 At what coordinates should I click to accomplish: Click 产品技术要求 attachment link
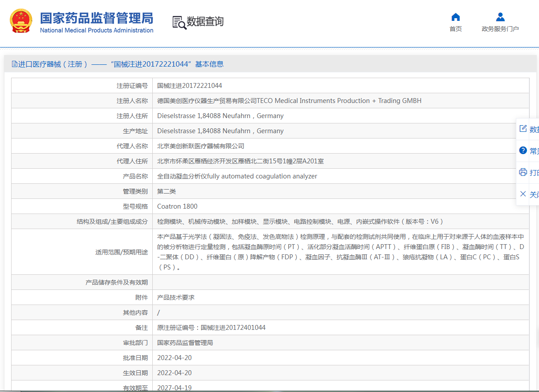click(176, 297)
